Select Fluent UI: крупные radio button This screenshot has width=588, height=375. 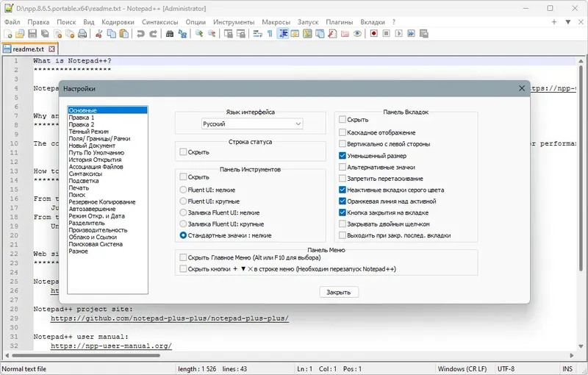(x=183, y=201)
